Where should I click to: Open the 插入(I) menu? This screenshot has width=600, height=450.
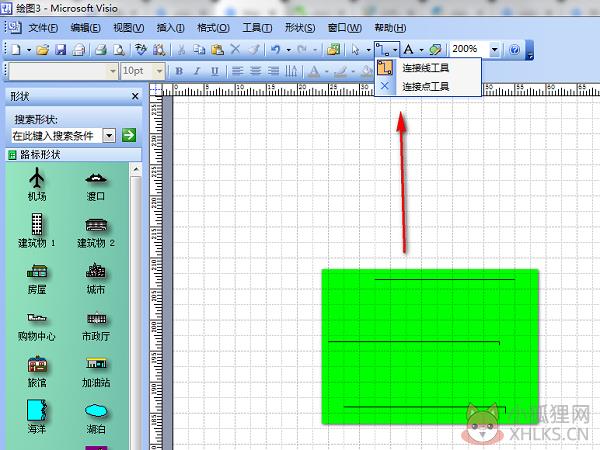[x=170, y=28]
